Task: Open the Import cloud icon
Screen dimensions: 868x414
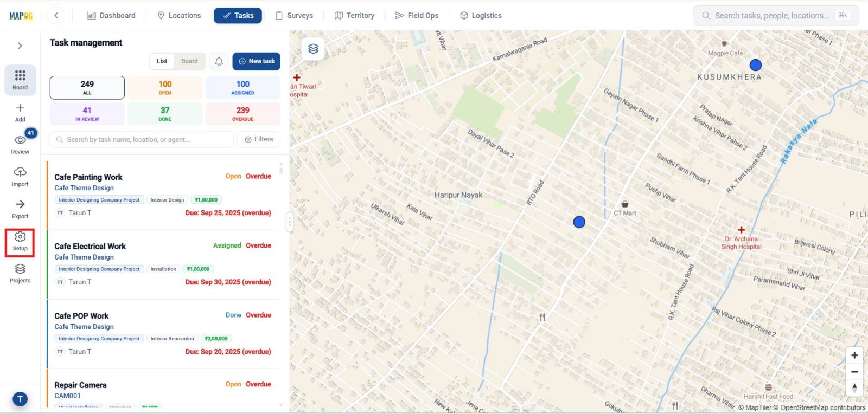Action: tap(20, 172)
